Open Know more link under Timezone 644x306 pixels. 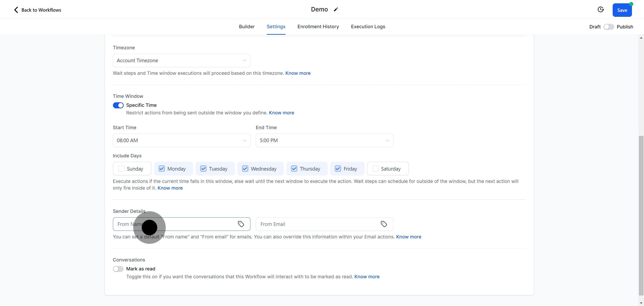click(298, 73)
